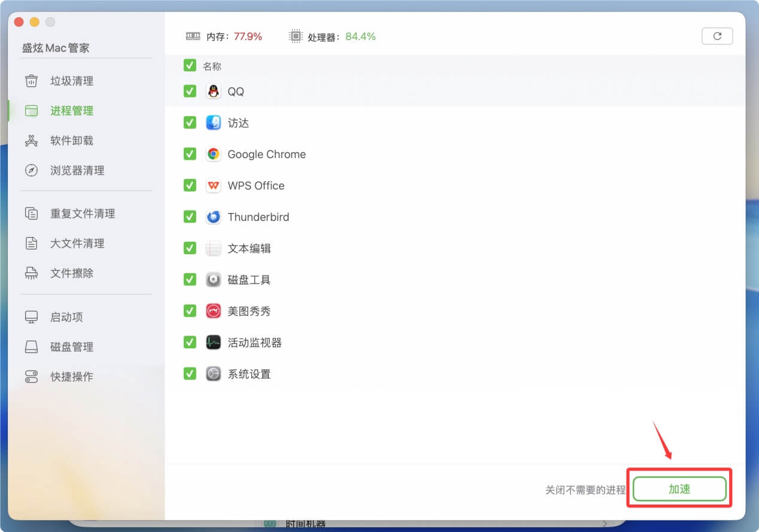Click the 大文件清理 document icon
The width and height of the screenshot is (759, 532).
point(31,243)
